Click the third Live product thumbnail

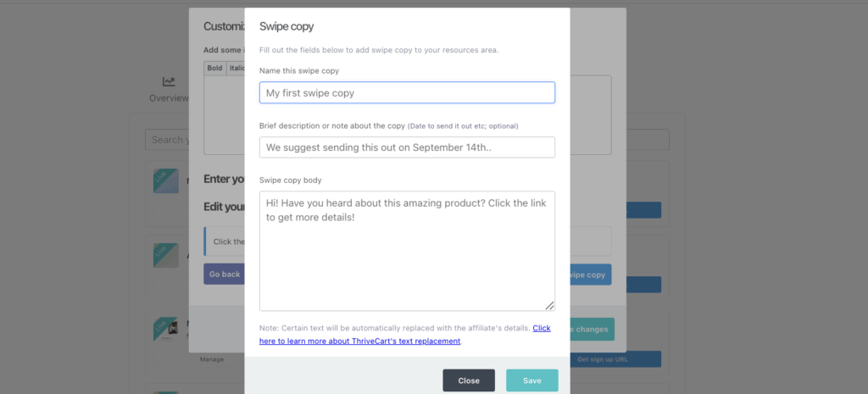click(x=165, y=330)
